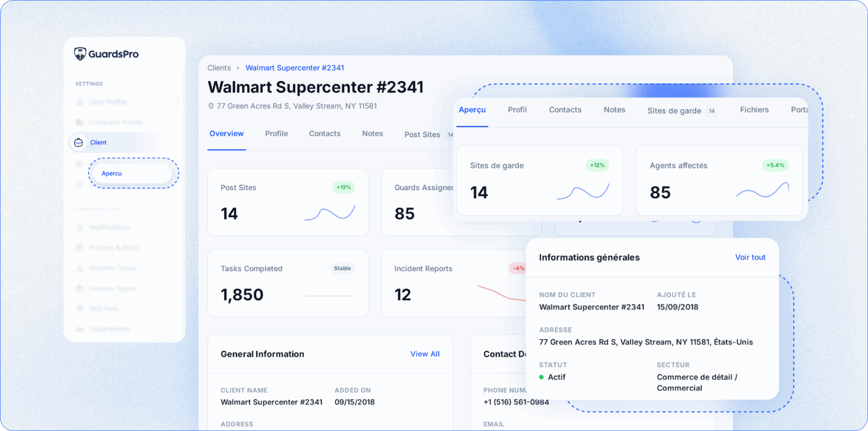Image resolution: width=868 pixels, height=431 pixels.
Task: Click the green status dot beside Actif
Action: [x=541, y=377]
